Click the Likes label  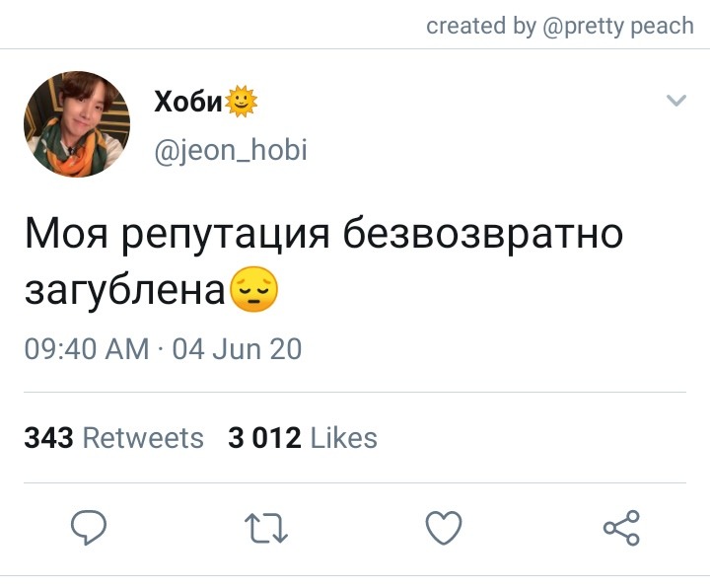point(344,438)
